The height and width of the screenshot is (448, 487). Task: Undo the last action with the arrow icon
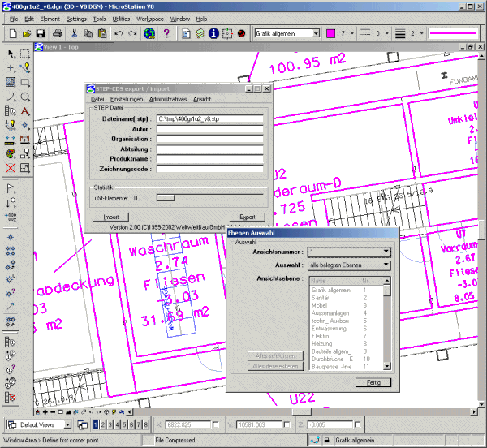click(119, 33)
